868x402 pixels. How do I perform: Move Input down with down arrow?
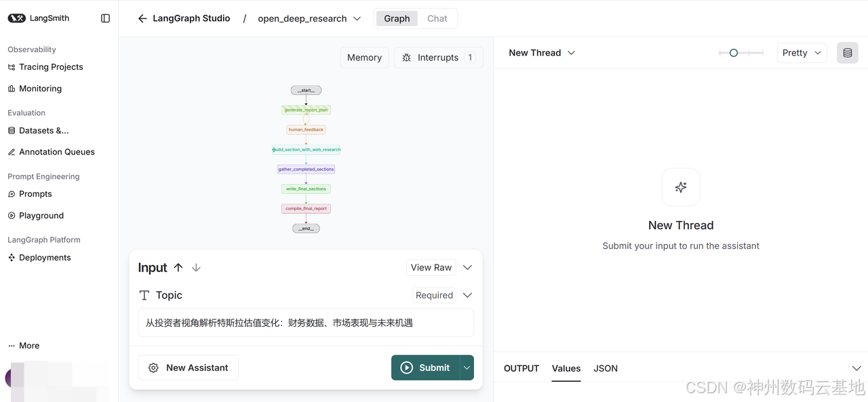pos(196,268)
